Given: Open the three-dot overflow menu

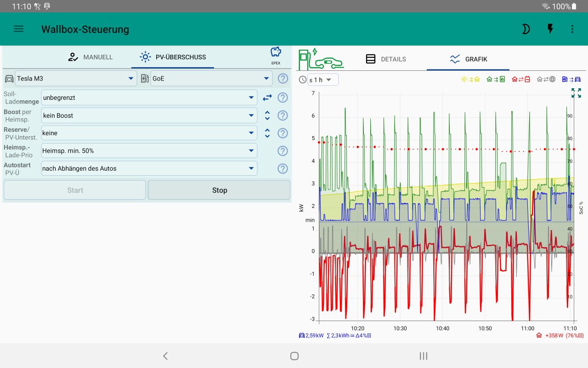Looking at the screenshot, I should [x=572, y=29].
